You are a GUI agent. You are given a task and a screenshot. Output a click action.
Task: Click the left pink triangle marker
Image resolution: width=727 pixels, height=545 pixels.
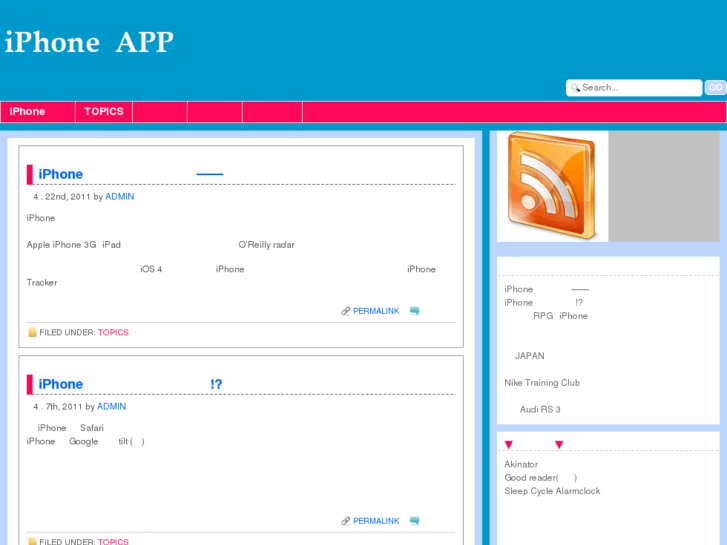[509, 445]
